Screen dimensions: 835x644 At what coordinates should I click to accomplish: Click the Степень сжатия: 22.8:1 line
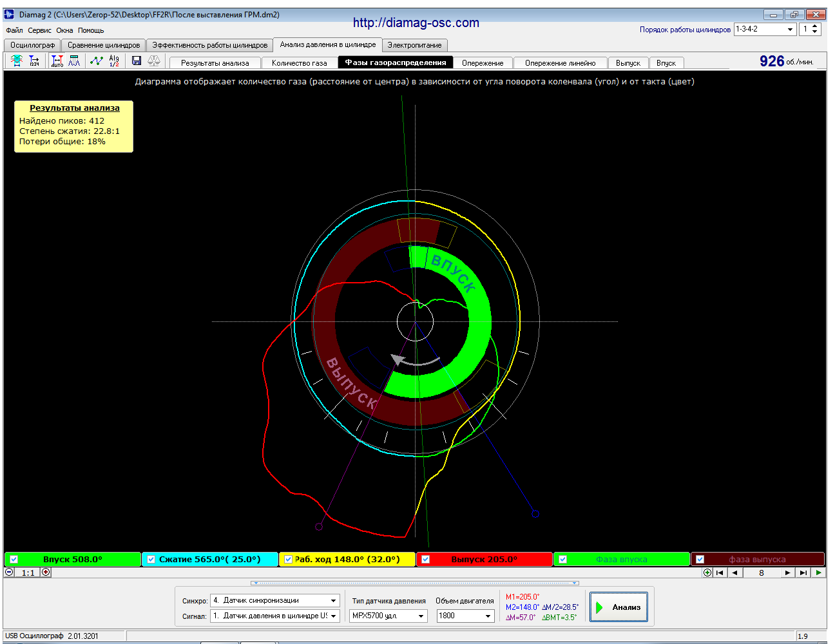click(x=70, y=131)
